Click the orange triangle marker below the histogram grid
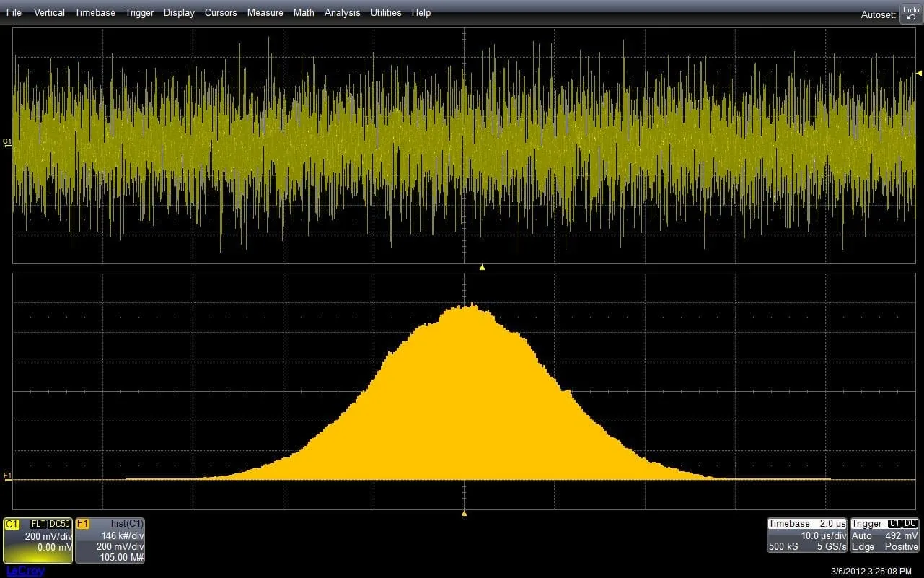The height and width of the screenshot is (578, 924). coord(464,513)
